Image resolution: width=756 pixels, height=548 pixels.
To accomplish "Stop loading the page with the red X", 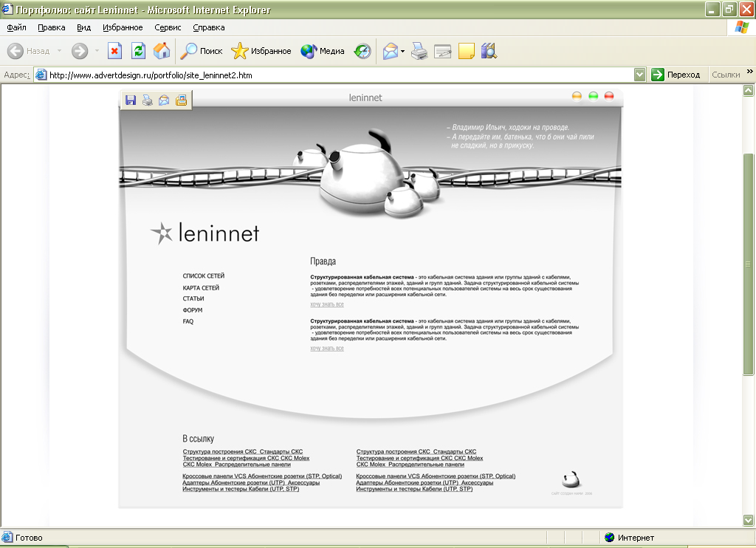I will [x=114, y=51].
